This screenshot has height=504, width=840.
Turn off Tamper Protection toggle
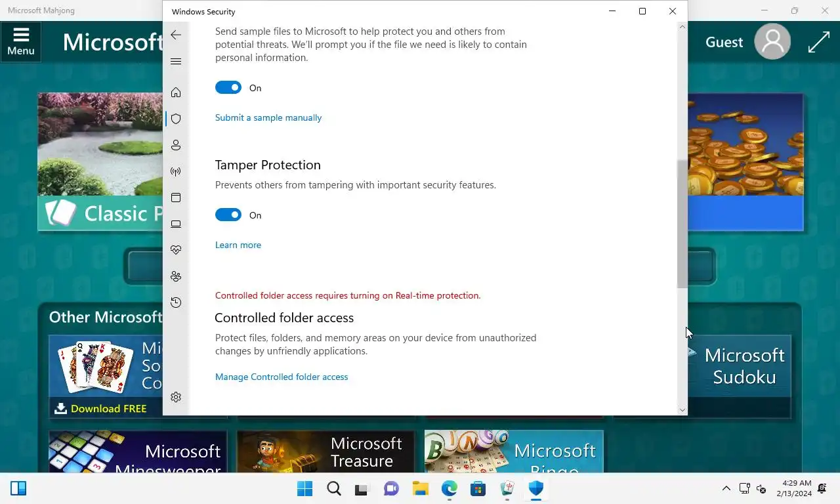[228, 215]
